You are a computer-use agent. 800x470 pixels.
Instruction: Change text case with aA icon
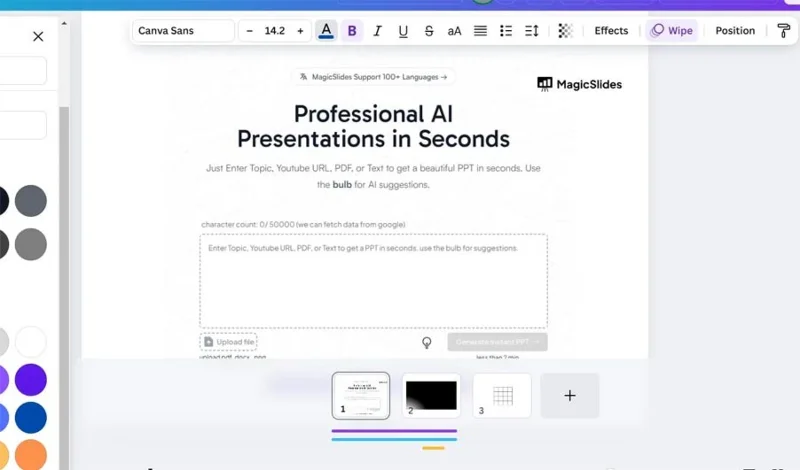[x=454, y=31]
